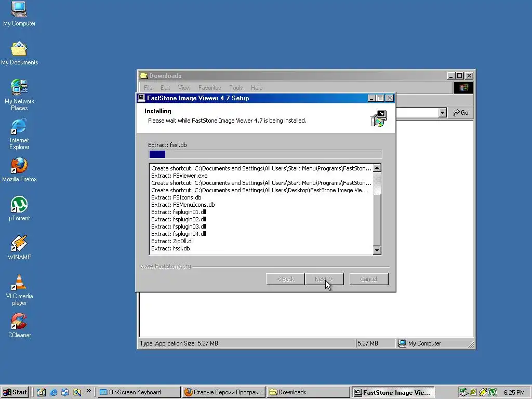Click the log line 'Extract: FSIcons.db'
Screen dimensions: 532x399
(x=176, y=197)
